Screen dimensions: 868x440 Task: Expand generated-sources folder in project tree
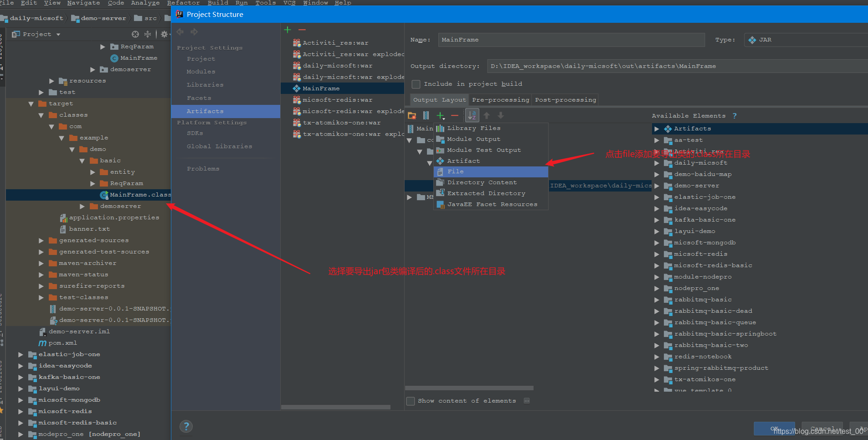[41, 240]
